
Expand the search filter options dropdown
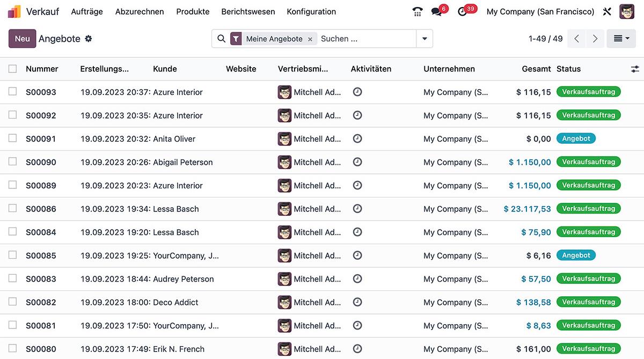425,39
